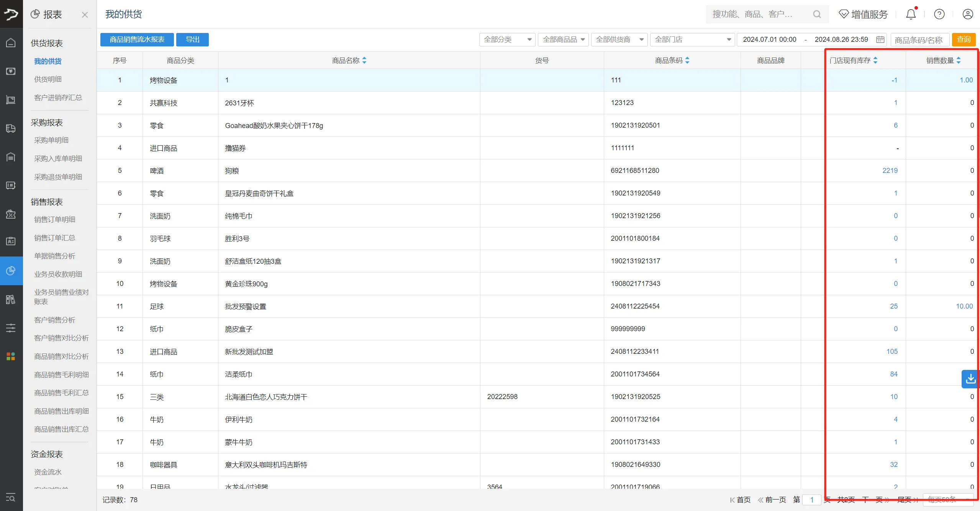980x511 pixels.
Task: Open the settings sliders icon in the sidebar
Action: tap(11, 328)
